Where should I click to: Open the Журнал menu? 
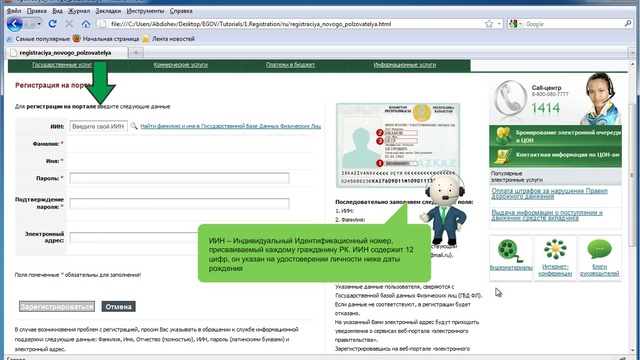point(79,11)
